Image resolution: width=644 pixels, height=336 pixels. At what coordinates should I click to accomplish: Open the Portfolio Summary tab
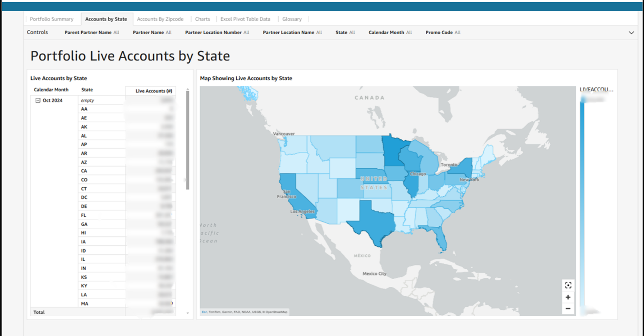pyautogui.click(x=51, y=19)
